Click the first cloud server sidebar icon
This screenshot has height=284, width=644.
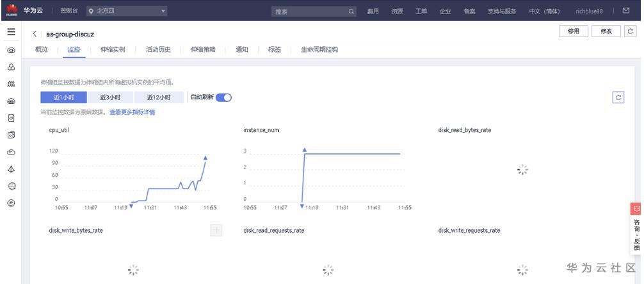(x=12, y=50)
